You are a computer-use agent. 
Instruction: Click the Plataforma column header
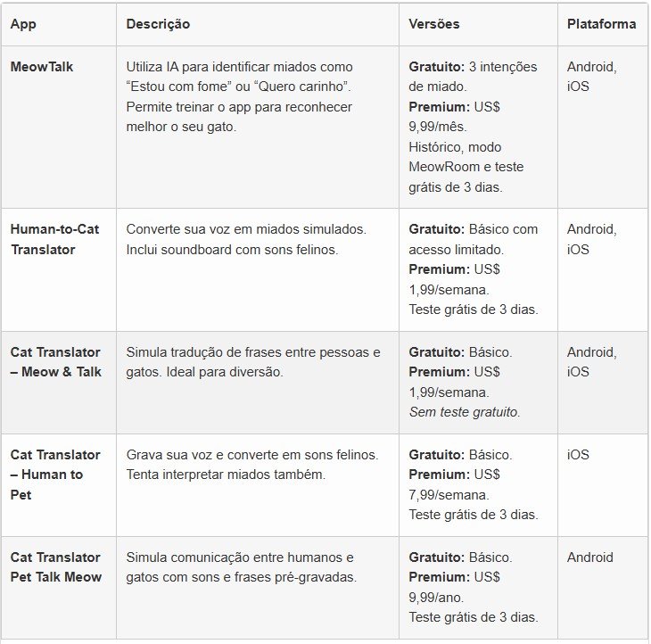(x=601, y=24)
